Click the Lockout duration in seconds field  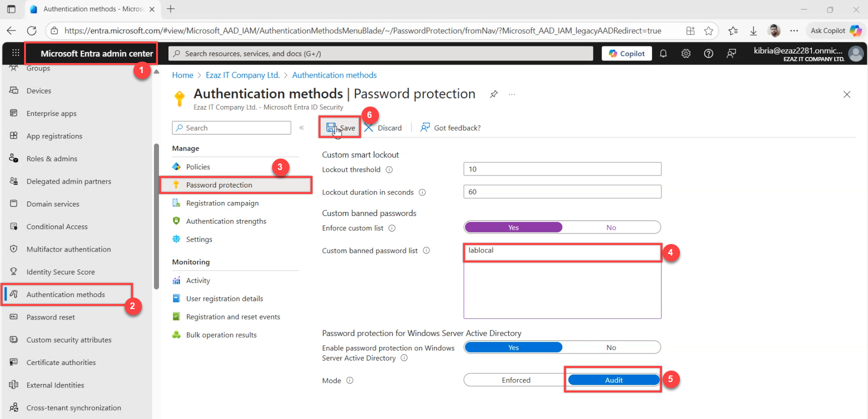562,191
